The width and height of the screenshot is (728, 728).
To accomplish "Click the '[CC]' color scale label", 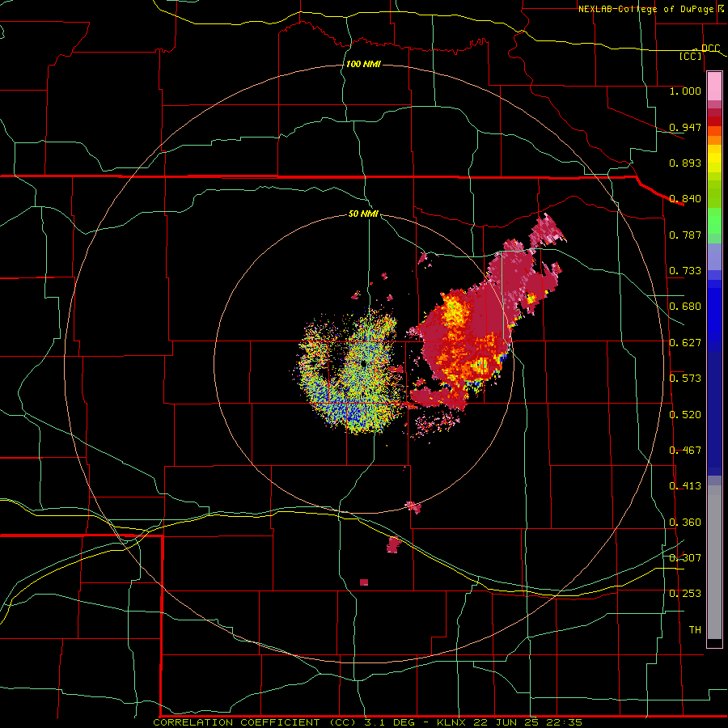I will (691, 56).
